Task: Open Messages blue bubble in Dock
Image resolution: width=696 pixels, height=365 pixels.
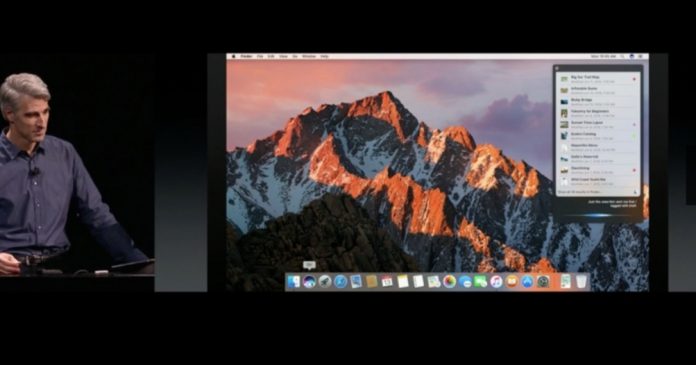Action: tap(465, 282)
